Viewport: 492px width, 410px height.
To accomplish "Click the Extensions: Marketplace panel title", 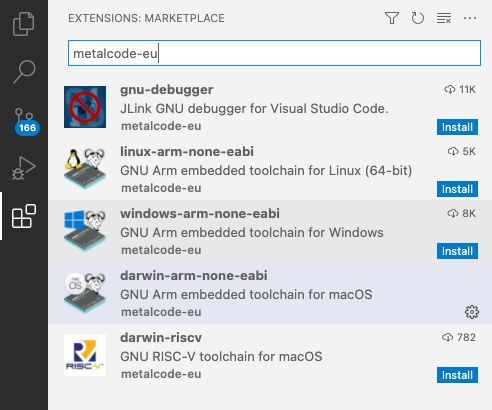I will coord(146,18).
